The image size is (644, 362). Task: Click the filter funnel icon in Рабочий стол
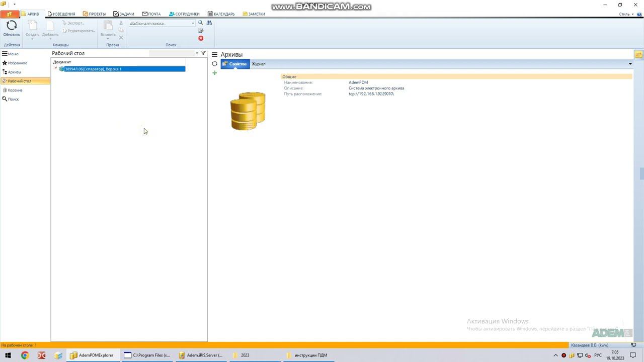click(x=203, y=53)
